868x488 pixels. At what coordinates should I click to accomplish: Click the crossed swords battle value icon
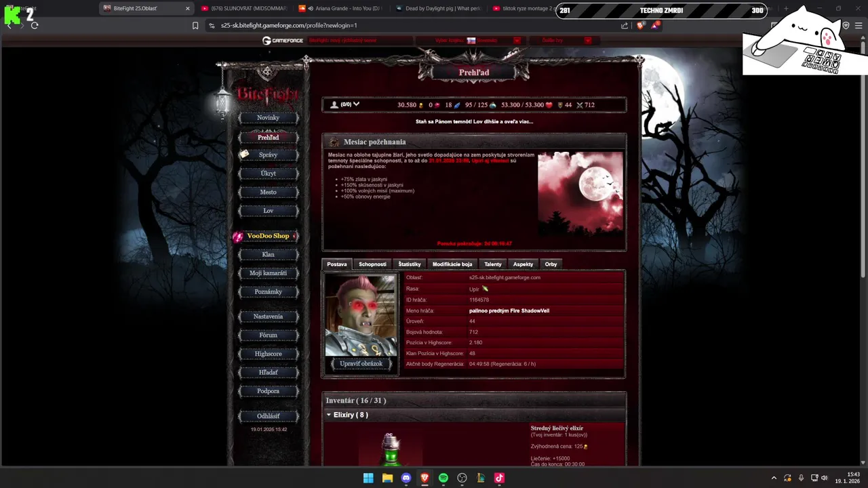pyautogui.click(x=579, y=105)
